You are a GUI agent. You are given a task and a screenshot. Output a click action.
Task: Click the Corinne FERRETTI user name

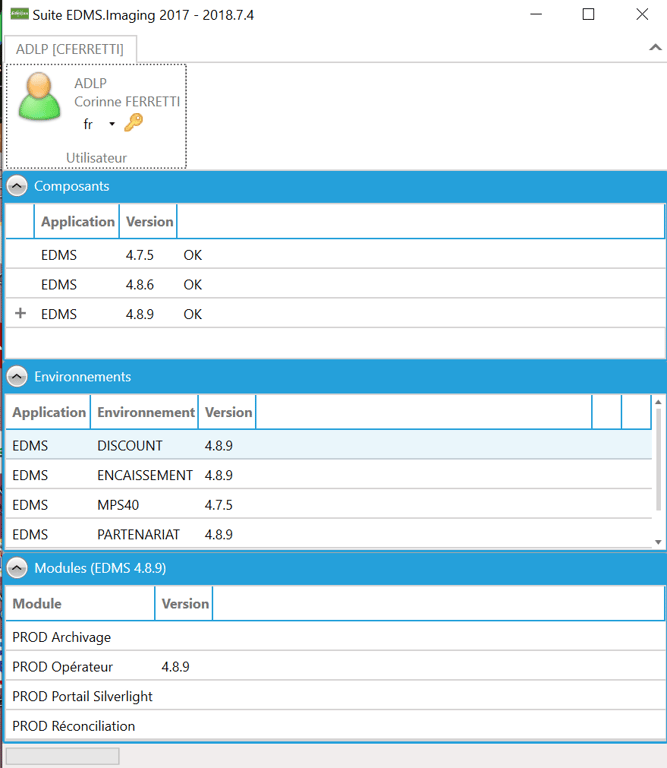[x=127, y=102]
